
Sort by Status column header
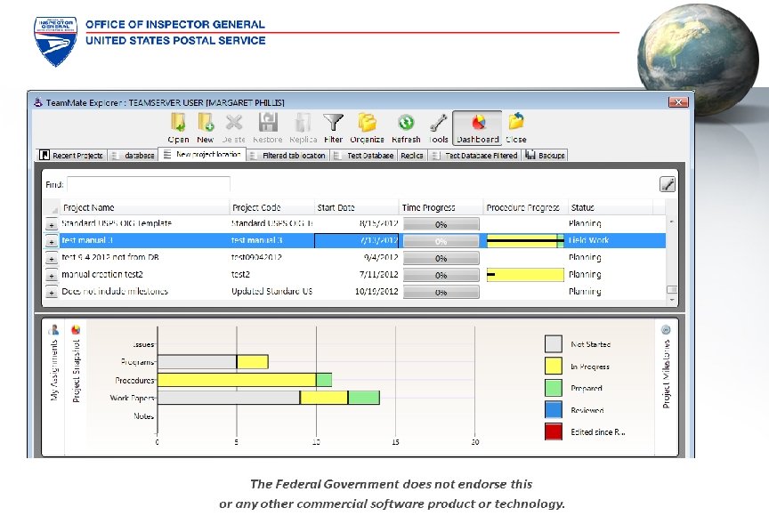tap(610, 207)
